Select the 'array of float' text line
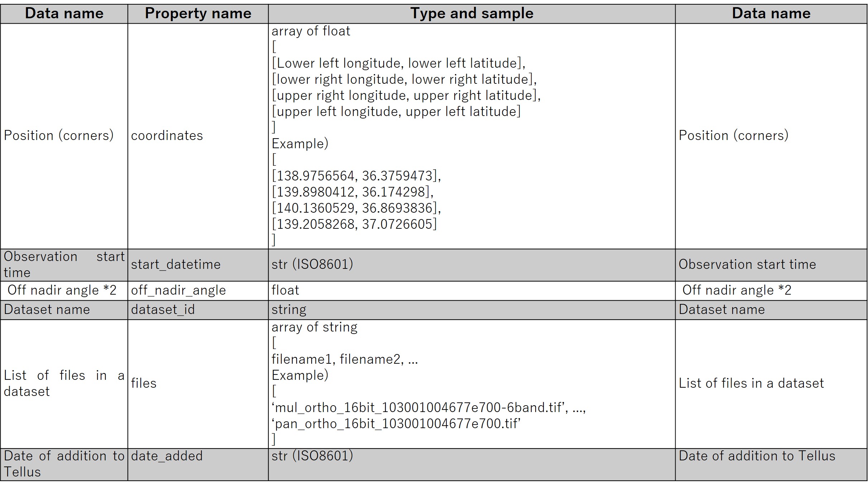868x489 pixels. click(x=311, y=32)
